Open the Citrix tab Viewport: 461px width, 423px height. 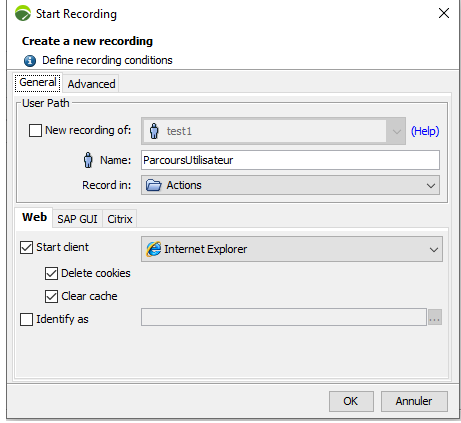120,219
